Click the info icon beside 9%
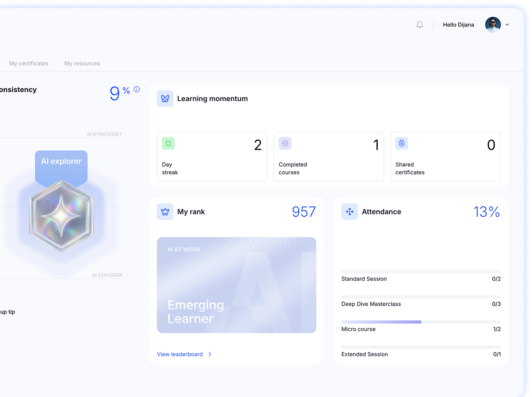Image resolution: width=532 pixels, height=397 pixels. coord(137,89)
